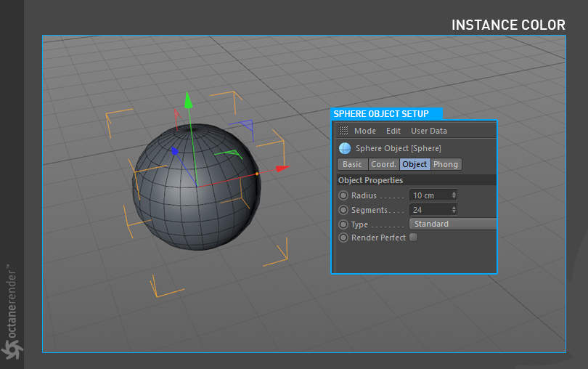Toggle the Radius animation dot
Viewport: 588px width, 369px height.
343,195
